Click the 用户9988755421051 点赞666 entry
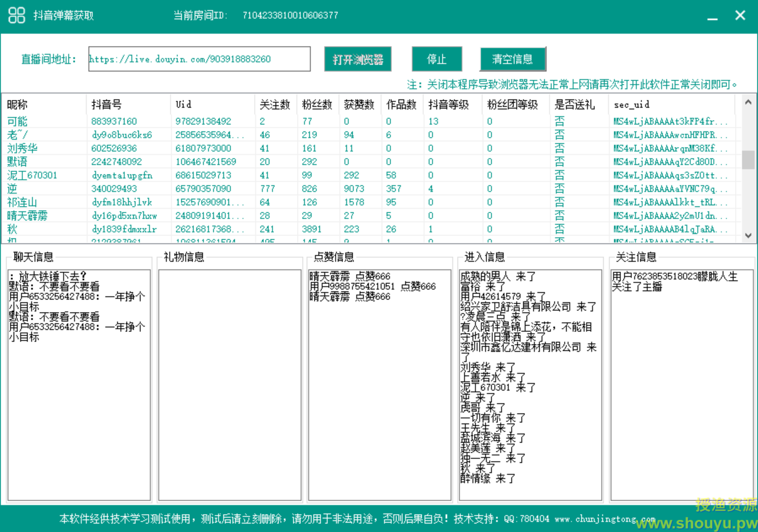 click(x=373, y=286)
